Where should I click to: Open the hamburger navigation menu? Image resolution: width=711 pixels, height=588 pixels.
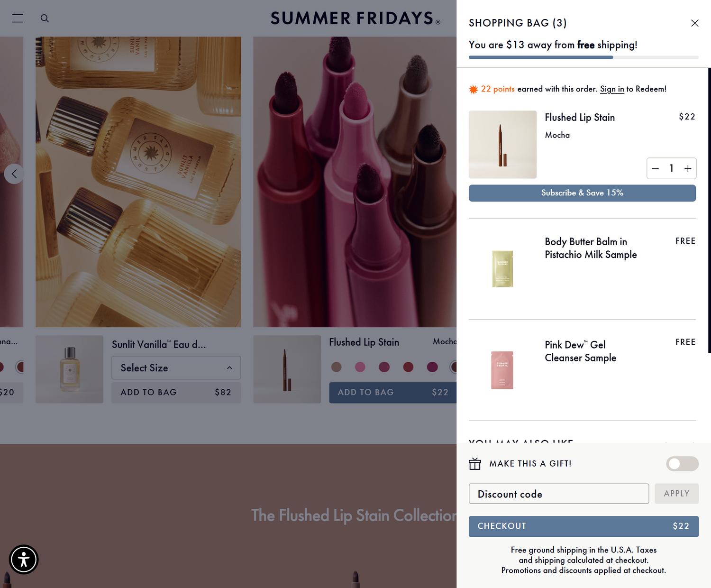point(18,18)
